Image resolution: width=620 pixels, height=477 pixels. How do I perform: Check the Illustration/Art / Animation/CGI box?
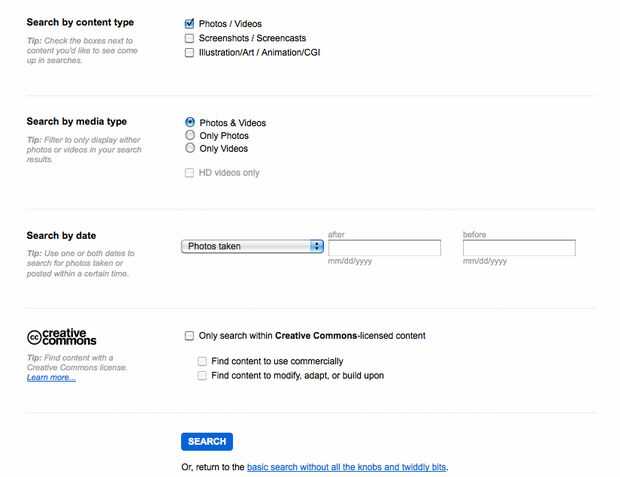190,52
